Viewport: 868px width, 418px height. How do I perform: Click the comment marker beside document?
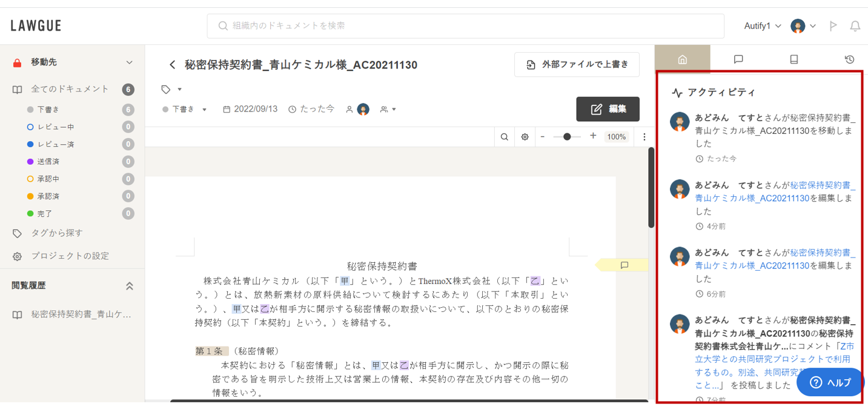pos(624,265)
